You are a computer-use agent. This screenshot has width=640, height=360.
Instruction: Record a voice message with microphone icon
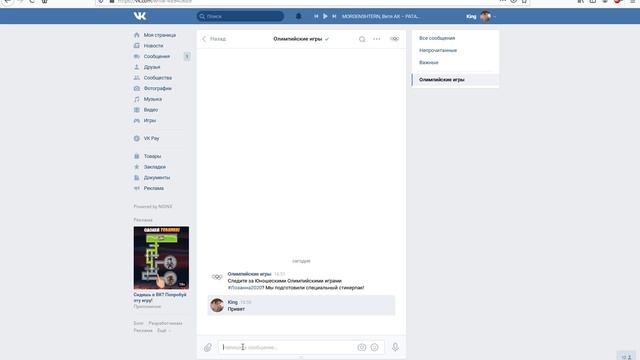point(395,347)
